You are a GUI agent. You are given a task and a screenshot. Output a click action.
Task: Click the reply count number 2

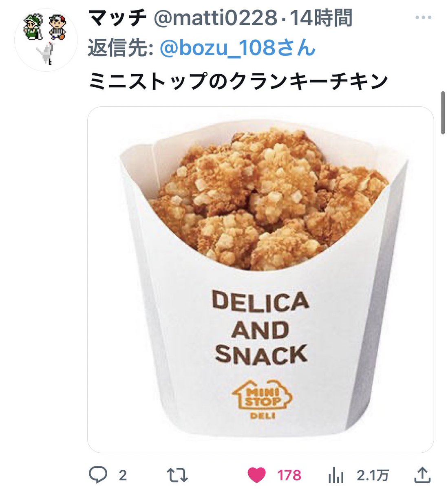pos(123,475)
